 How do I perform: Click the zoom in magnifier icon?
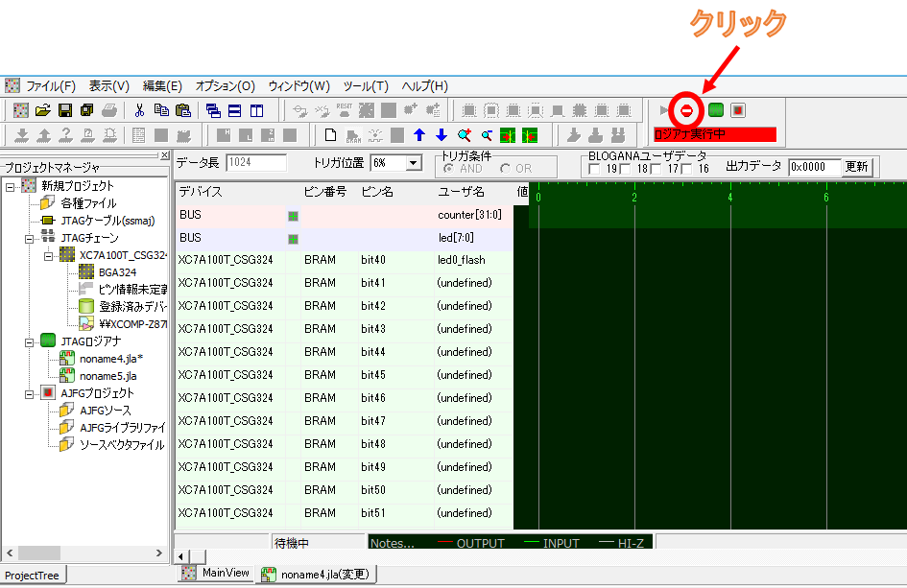[465, 135]
